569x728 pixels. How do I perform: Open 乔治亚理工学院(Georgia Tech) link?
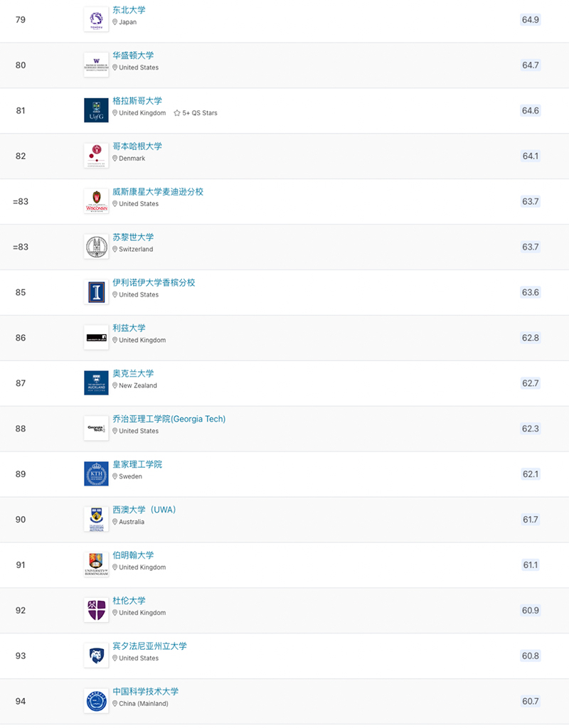point(169,419)
